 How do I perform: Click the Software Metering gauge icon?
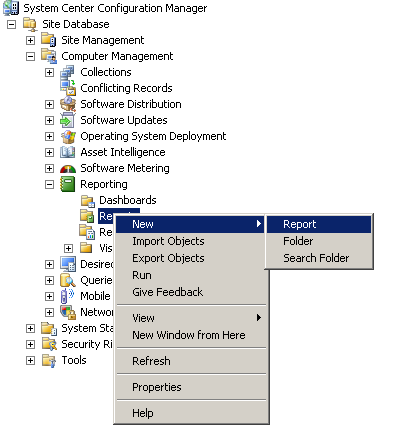click(x=68, y=168)
